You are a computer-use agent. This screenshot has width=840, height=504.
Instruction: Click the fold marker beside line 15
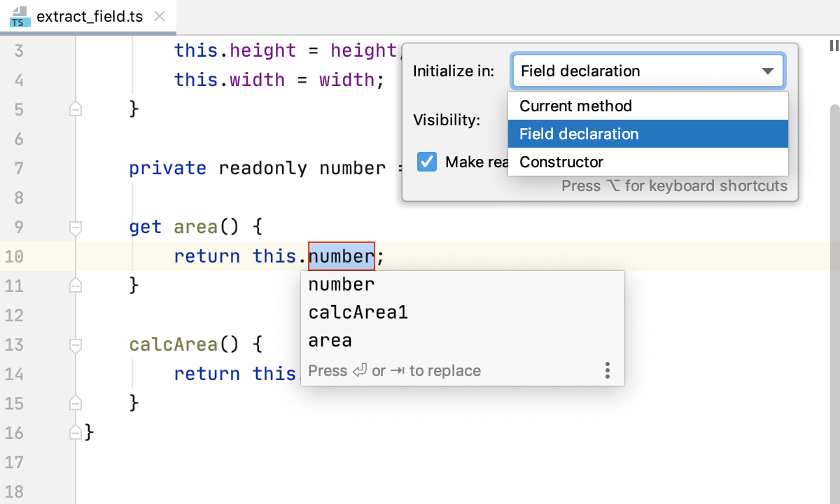[x=75, y=403]
